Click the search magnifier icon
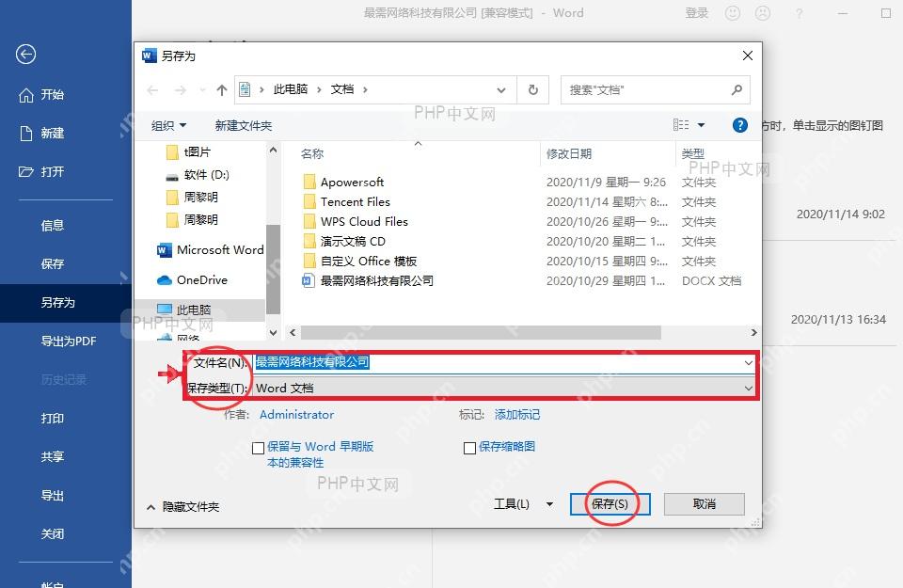The width and height of the screenshot is (903, 588). coord(737,89)
